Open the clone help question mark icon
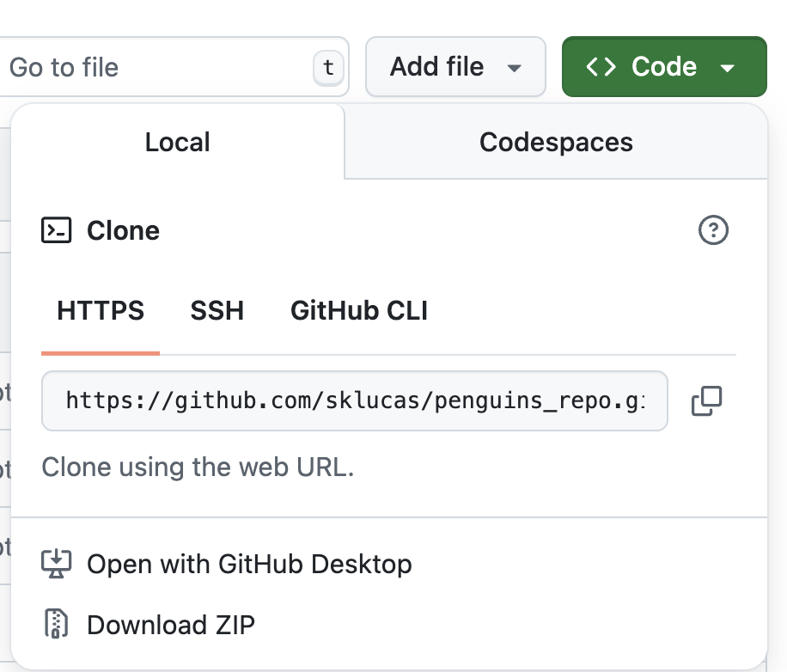The height and width of the screenshot is (672, 787). tap(713, 229)
